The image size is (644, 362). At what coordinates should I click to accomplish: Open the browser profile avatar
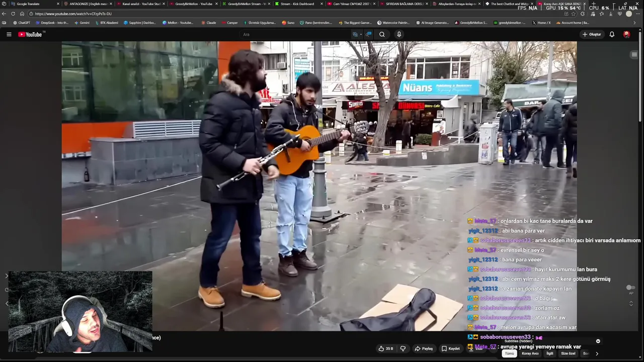pyautogui.click(x=628, y=14)
